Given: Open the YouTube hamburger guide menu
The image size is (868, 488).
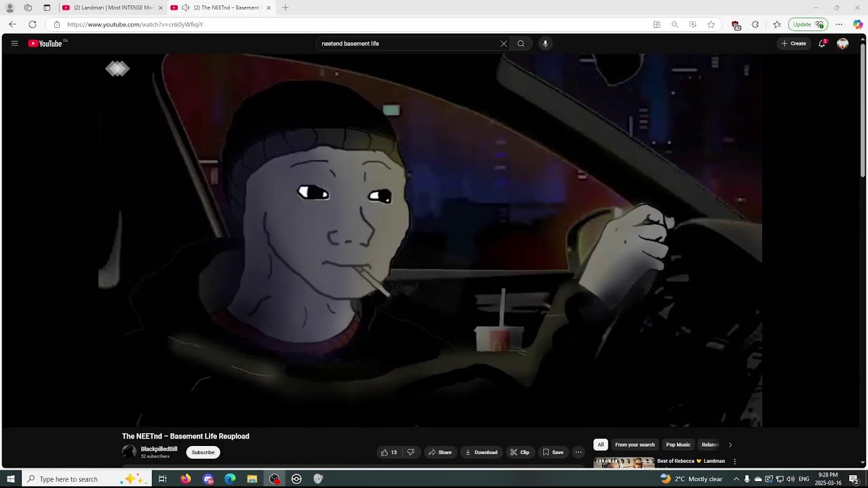Looking at the screenshot, I should pos(14,43).
